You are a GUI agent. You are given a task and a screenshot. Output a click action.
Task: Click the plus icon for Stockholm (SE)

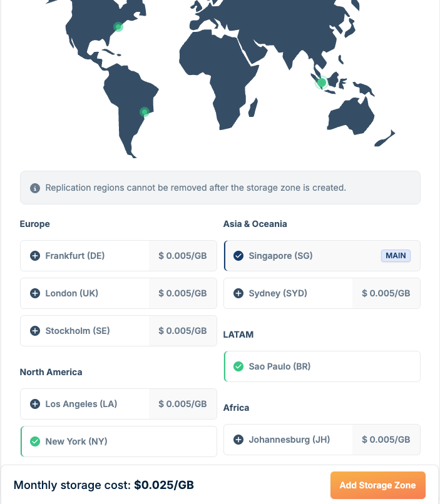35,331
